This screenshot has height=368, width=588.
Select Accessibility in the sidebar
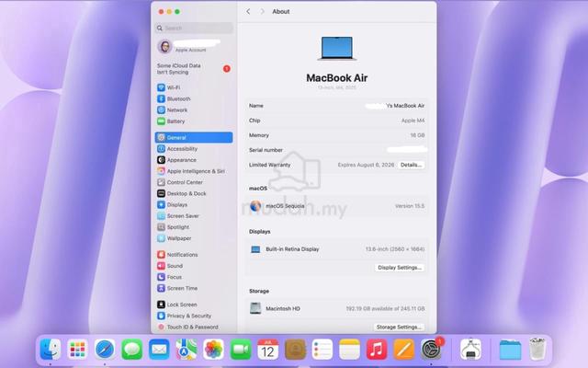194,149
